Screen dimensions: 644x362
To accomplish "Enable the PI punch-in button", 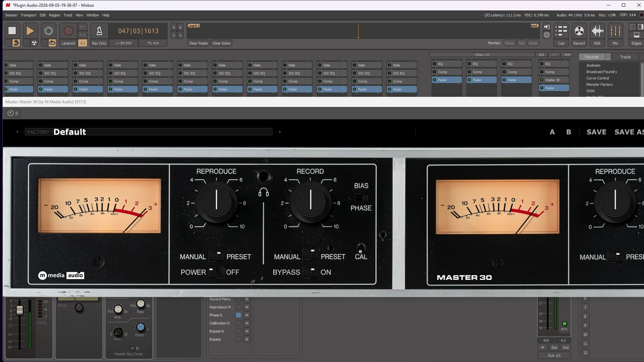I will [83, 27].
